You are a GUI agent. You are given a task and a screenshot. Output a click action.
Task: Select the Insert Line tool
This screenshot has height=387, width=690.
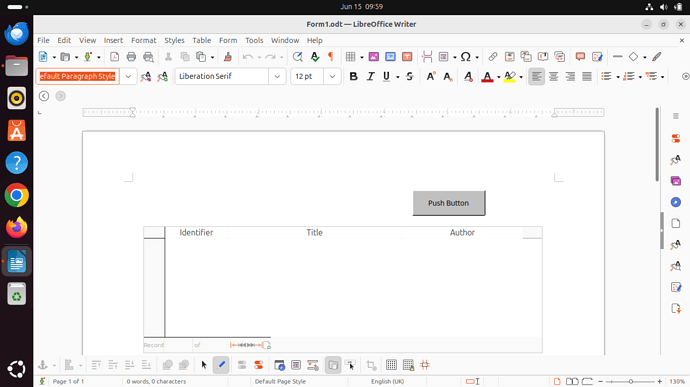(617, 57)
